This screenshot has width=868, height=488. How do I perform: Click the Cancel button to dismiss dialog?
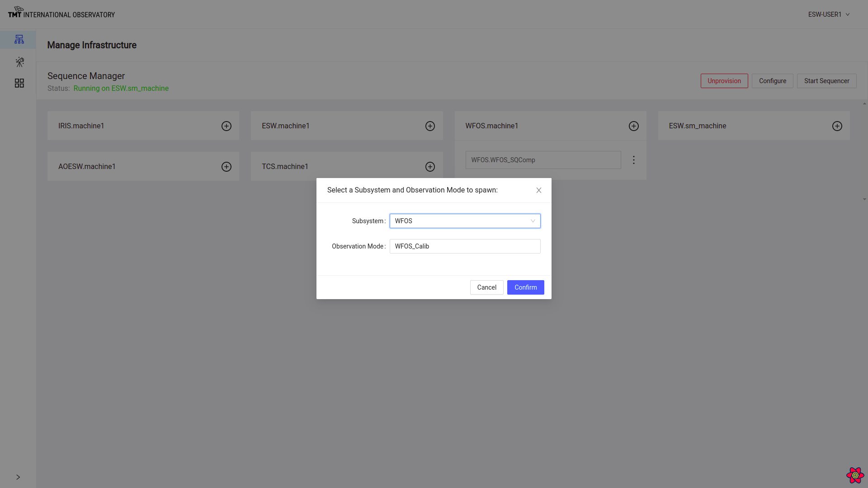pos(486,286)
